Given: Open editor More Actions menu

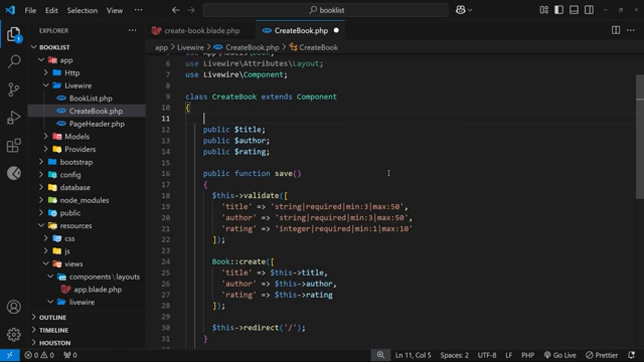Looking at the screenshot, I should point(630,30).
